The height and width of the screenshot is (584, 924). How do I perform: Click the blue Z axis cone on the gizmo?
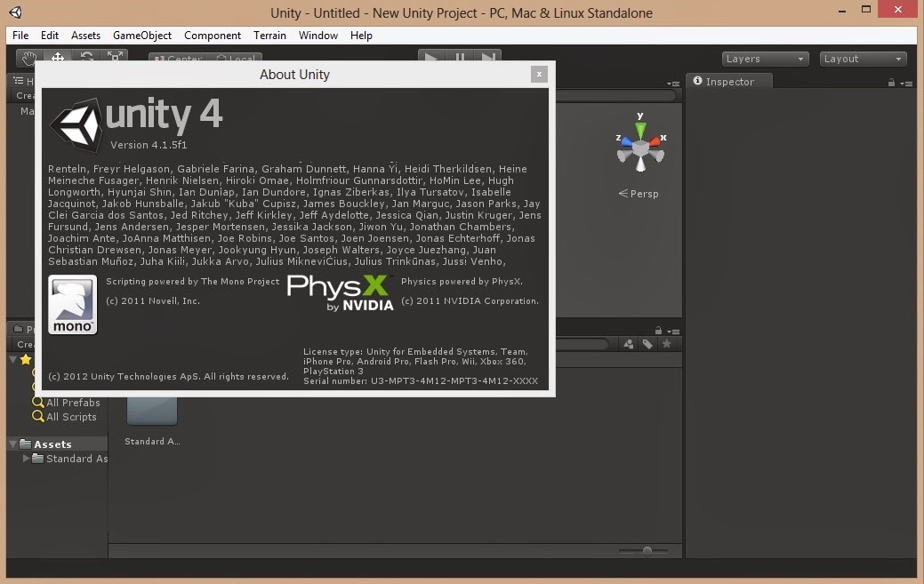click(626, 142)
